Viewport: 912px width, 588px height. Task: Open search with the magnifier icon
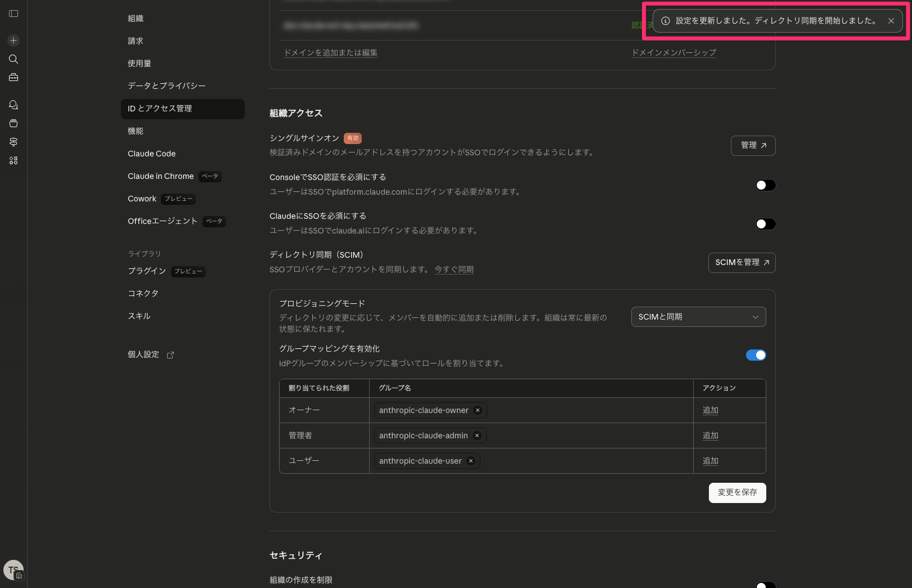(14, 59)
